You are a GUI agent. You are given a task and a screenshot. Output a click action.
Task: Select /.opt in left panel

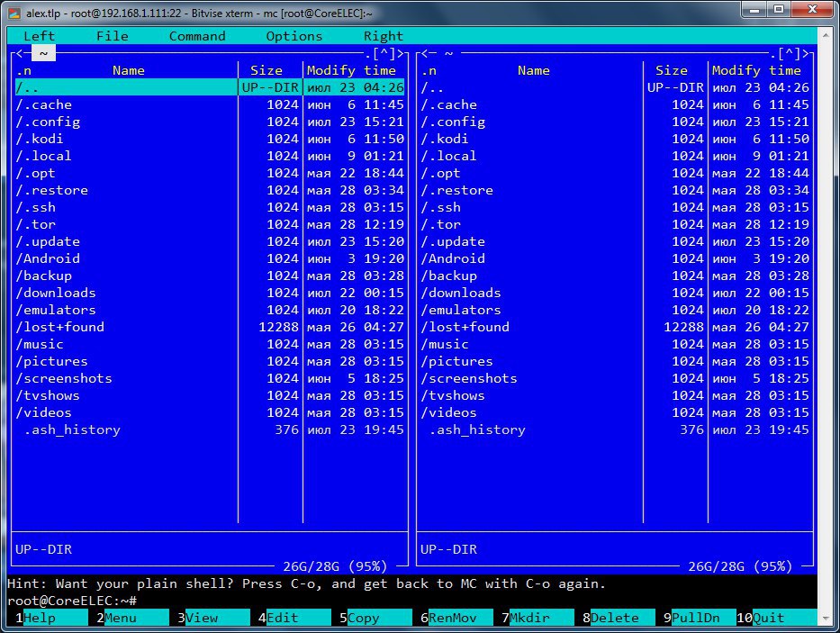210,173
